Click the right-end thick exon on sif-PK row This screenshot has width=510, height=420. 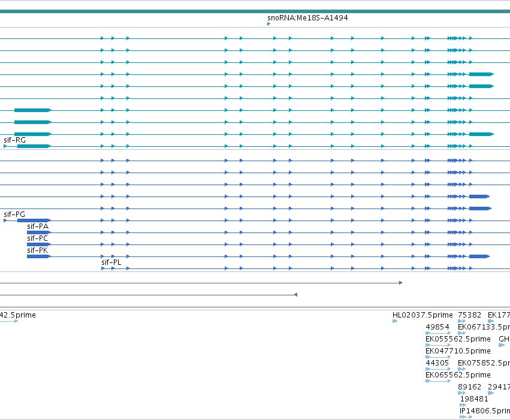coord(479,257)
